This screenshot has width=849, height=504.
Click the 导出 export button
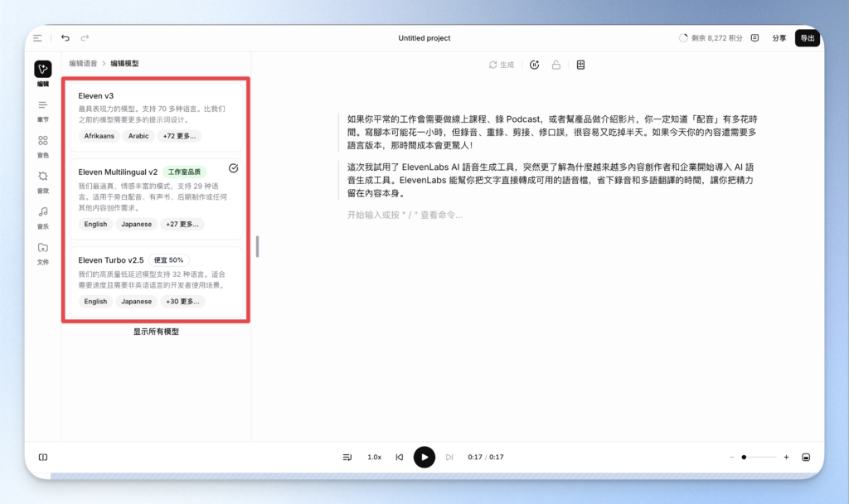(x=808, y=38)
